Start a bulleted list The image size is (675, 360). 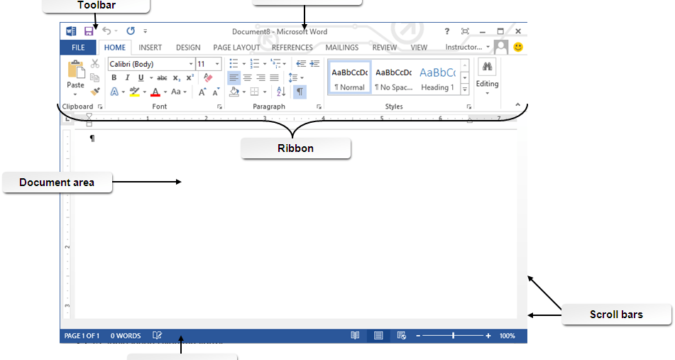point(234,64)
